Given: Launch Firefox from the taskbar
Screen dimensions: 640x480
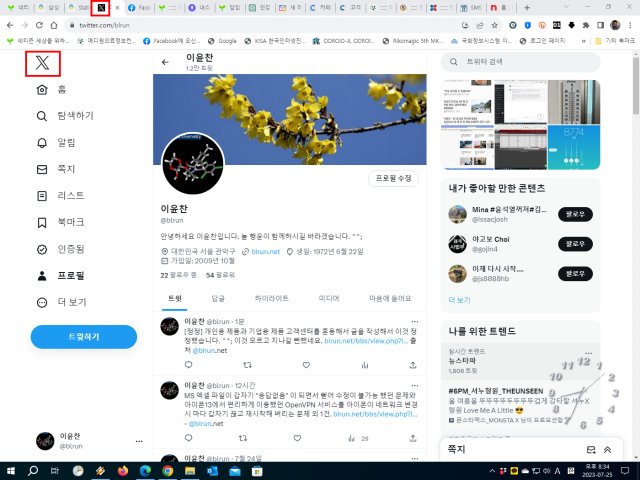Looking at the screenshot, I should click(122, 471).
